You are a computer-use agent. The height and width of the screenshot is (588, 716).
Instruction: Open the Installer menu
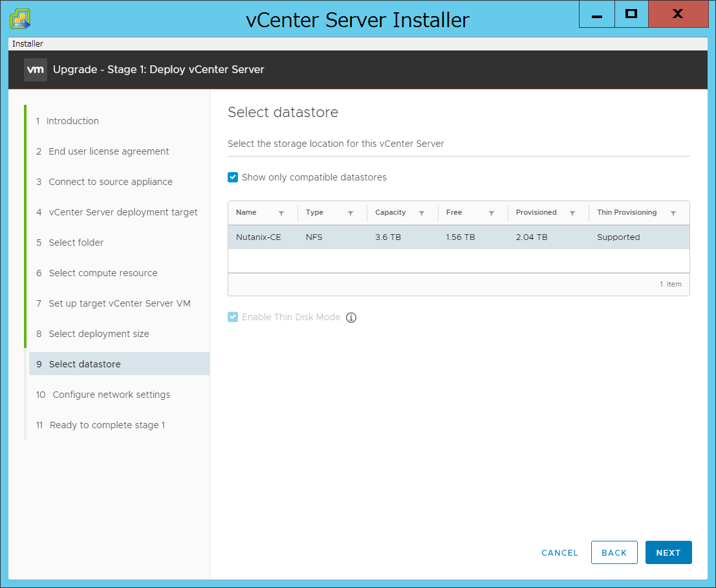[27, 44]
